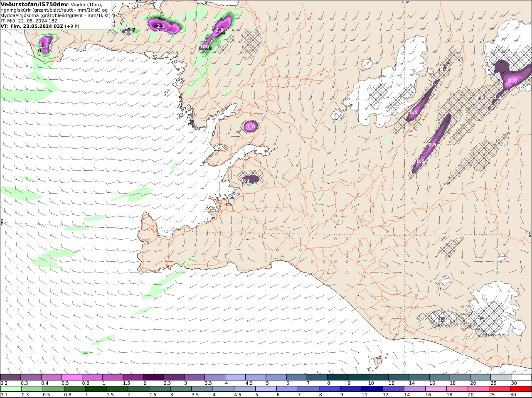The image size is (532, 398).
Task: Select the lower legend swatch between 6 and 7
Action: click(287, 389)
